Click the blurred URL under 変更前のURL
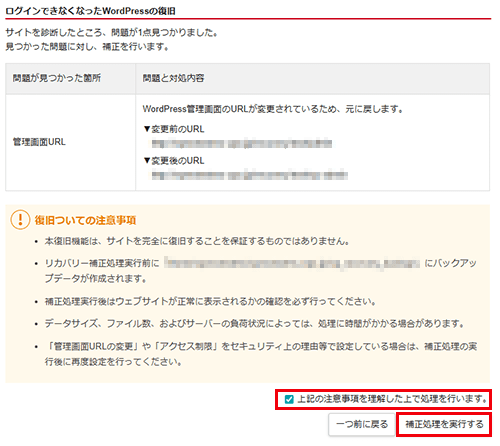The height and width of the screenshot is (446, 500). pyautogui.click(x=242, y=144)
